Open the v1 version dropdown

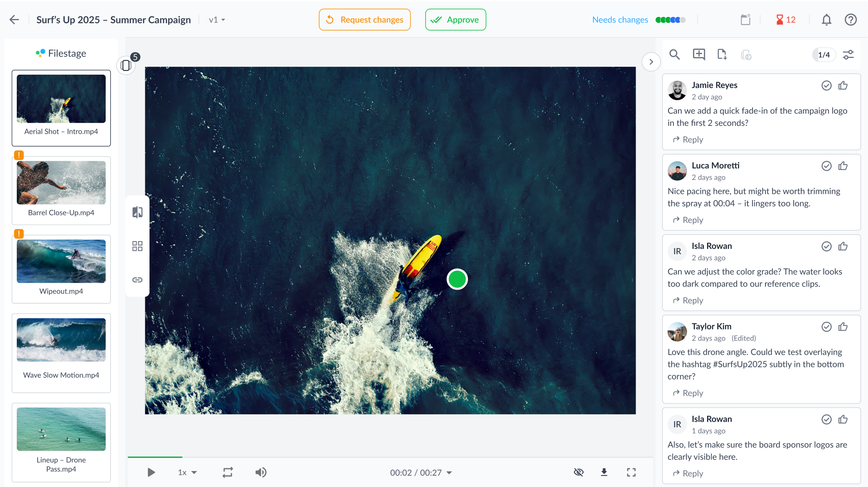[x=216, y=19]
